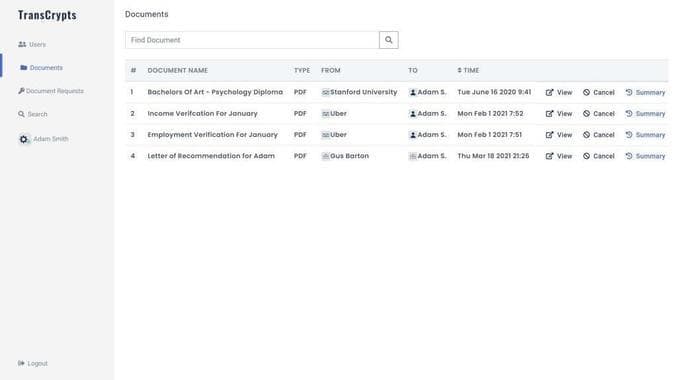680x380 pixels.
Task: Open the Users section in sidebar
Action: point(32,44)
